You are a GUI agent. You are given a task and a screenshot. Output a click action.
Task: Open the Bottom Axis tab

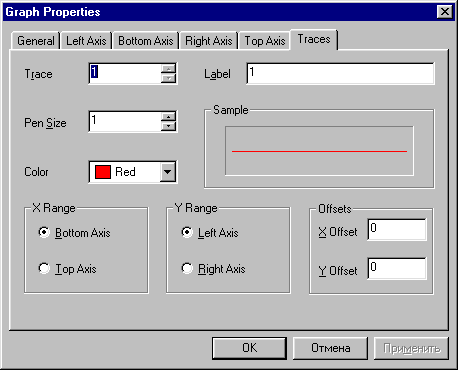tap(146, 41)
